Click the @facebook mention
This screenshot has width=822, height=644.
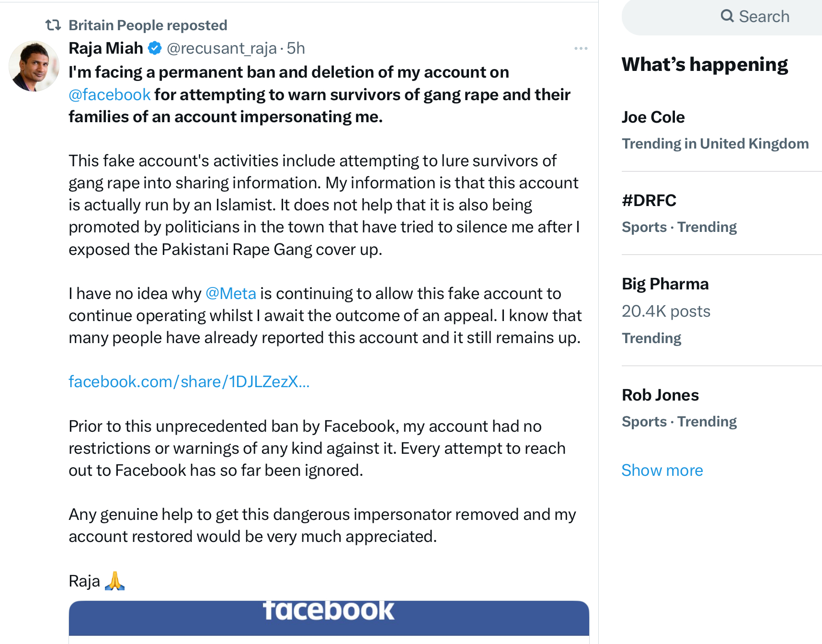pos(110,95)
